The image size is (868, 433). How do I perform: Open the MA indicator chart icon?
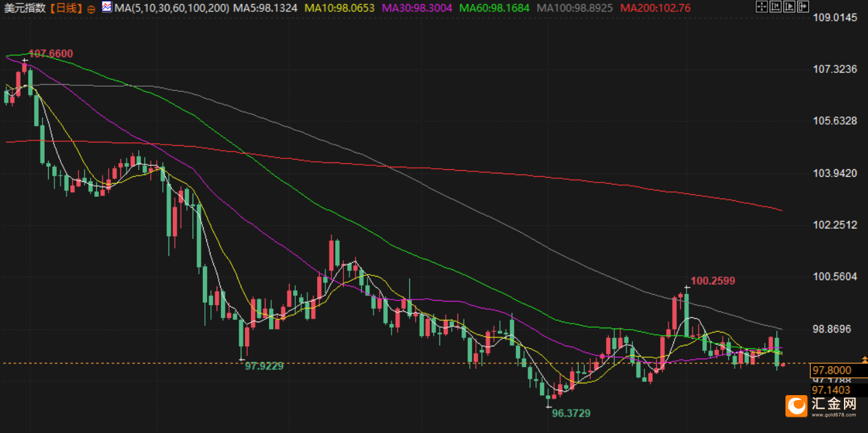pos(107,8)
